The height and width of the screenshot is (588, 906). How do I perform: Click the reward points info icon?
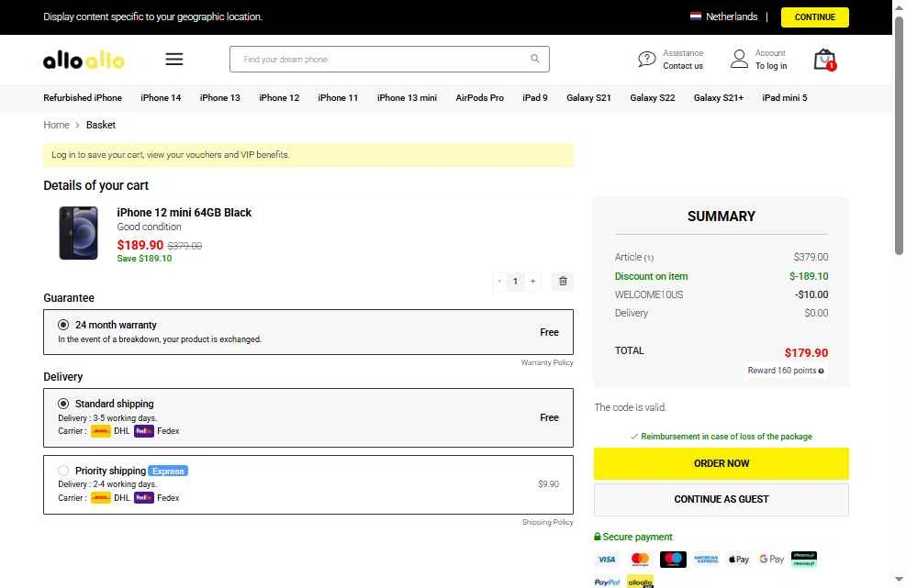[x=821, y=371]
